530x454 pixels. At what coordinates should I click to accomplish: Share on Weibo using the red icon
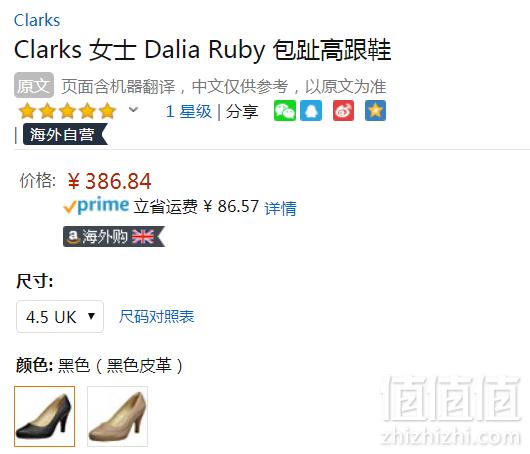tap(343, 111)
